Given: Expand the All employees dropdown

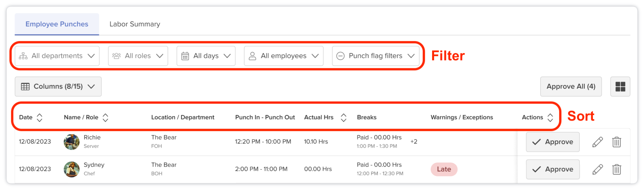Looking at the screenshot, I should (283, 56).
